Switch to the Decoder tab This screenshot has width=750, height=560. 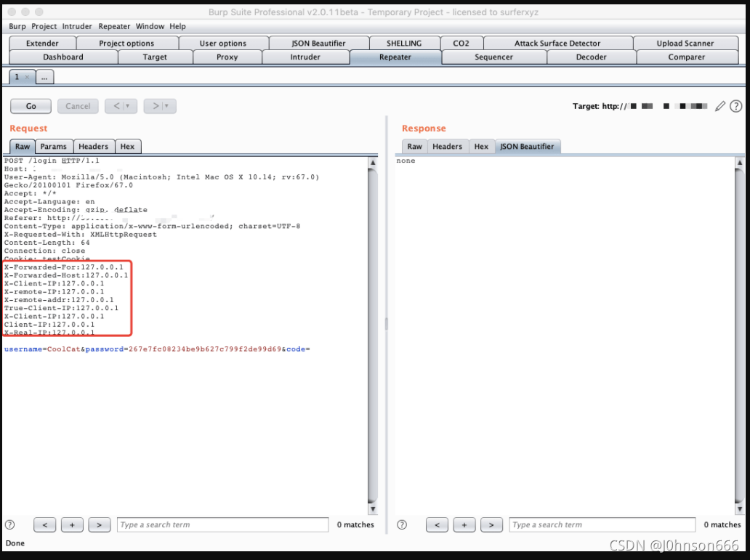pyautogui.click(x=591, y=57)
